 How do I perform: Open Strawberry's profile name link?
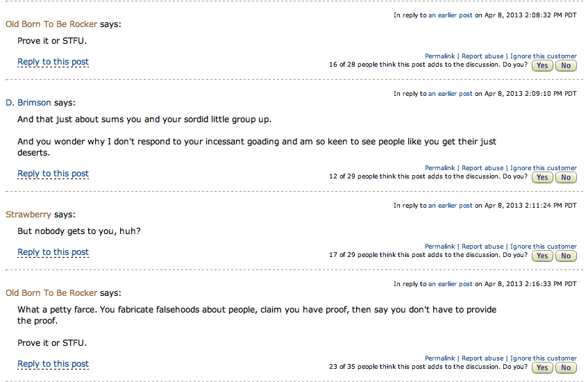(28, 214)
